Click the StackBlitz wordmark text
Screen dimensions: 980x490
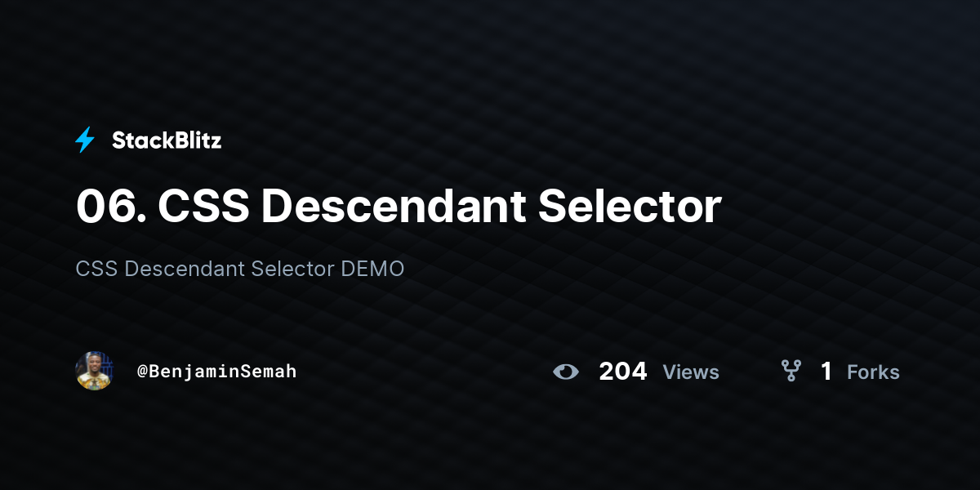tap(167, 140)
